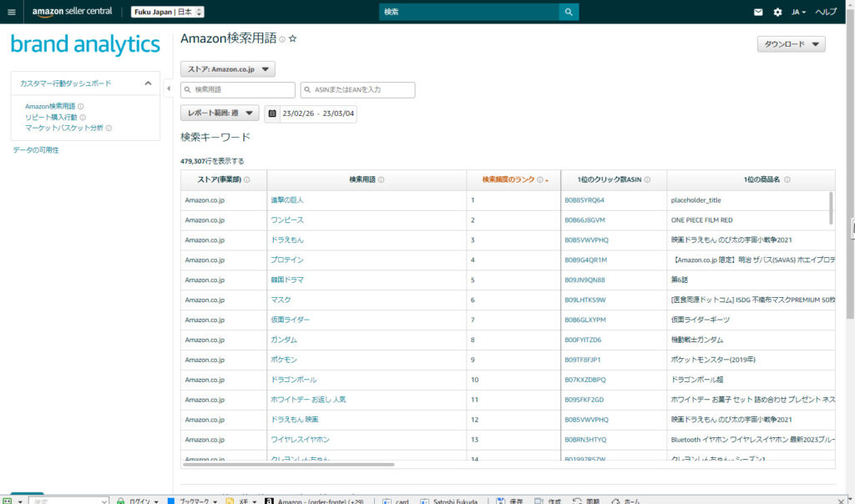This screenshot has height=504, width=855.
Task: Click the Amazon Seller Central logo
Action: (72, 12)
